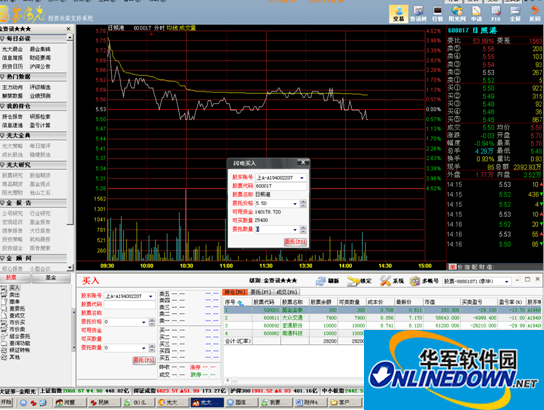Click the F10 company info toolbar icon
This screenshot has height=410, width=544.
[x=495, y=14]
